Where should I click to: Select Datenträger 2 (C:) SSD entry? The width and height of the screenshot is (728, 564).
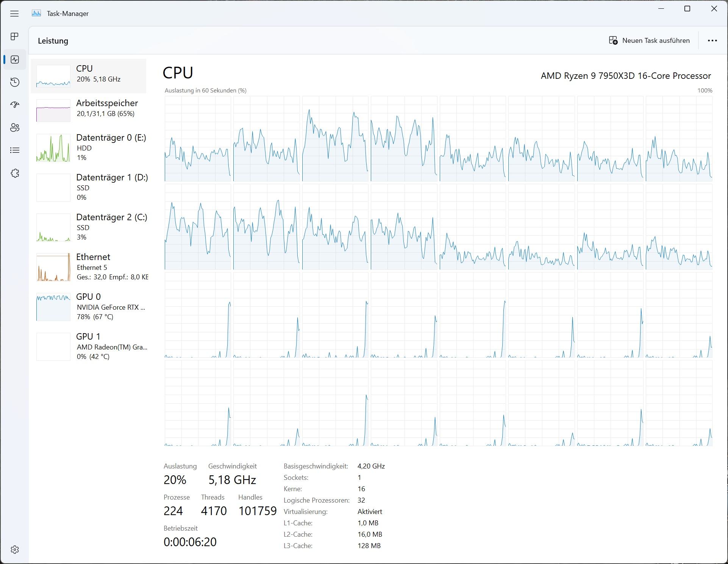(91, 227)
